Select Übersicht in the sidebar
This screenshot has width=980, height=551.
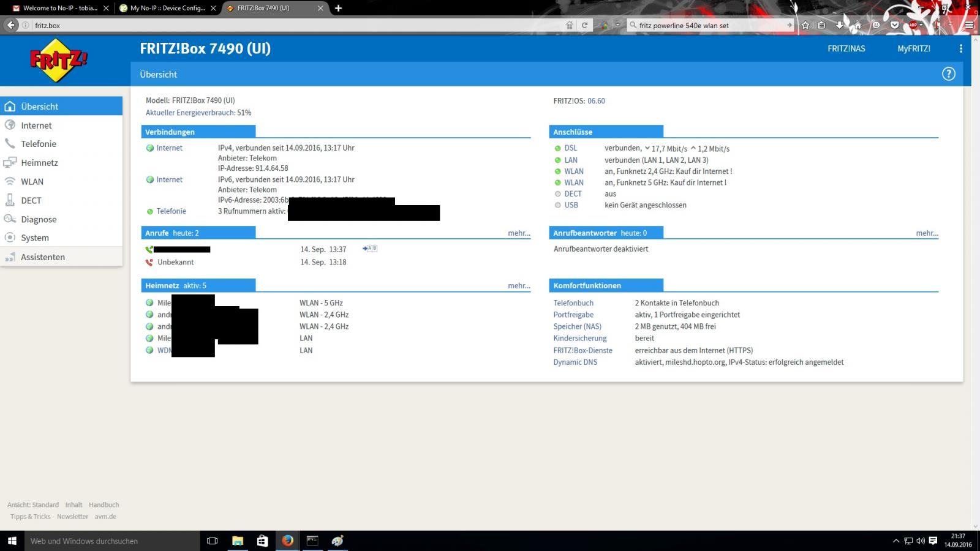pyautogui.click(x=61, y=106)
